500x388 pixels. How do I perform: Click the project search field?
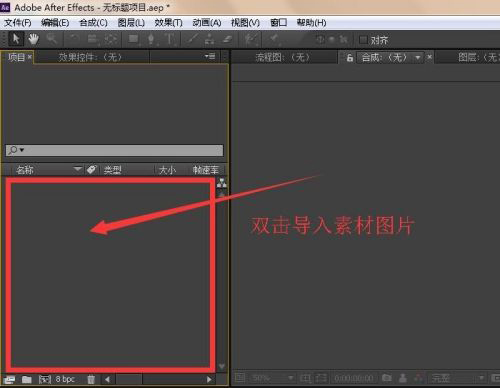click(x=114, y=150)
